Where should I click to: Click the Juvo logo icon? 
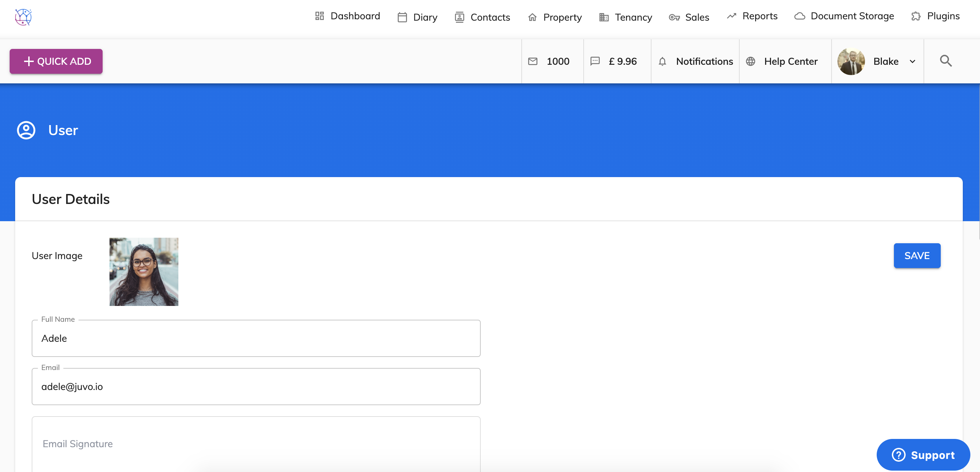tap(23, 17)
